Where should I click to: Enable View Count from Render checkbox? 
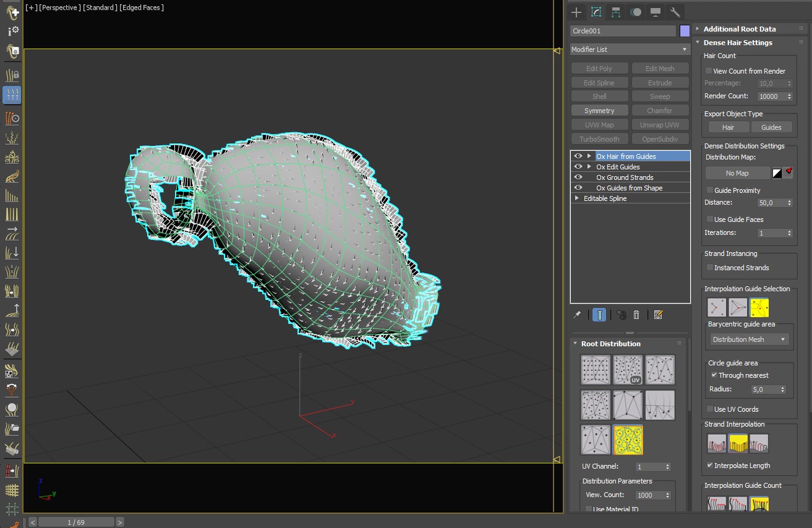tap(709, 71)
